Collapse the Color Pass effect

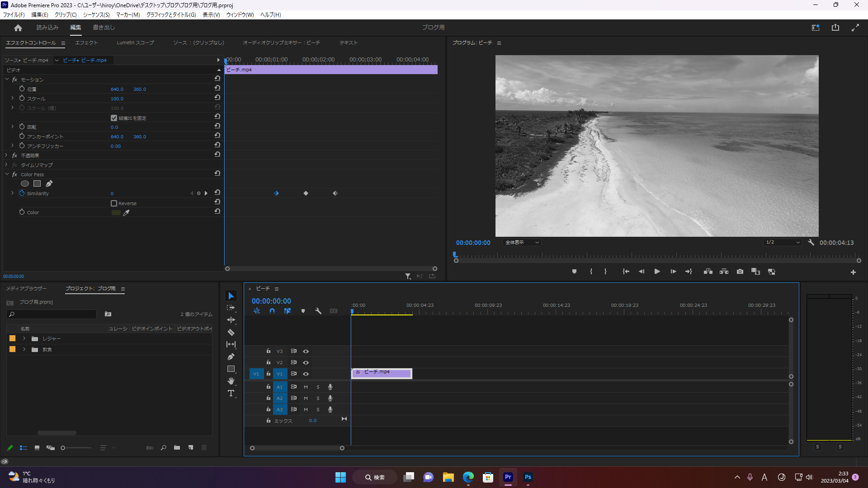[7, 174]
